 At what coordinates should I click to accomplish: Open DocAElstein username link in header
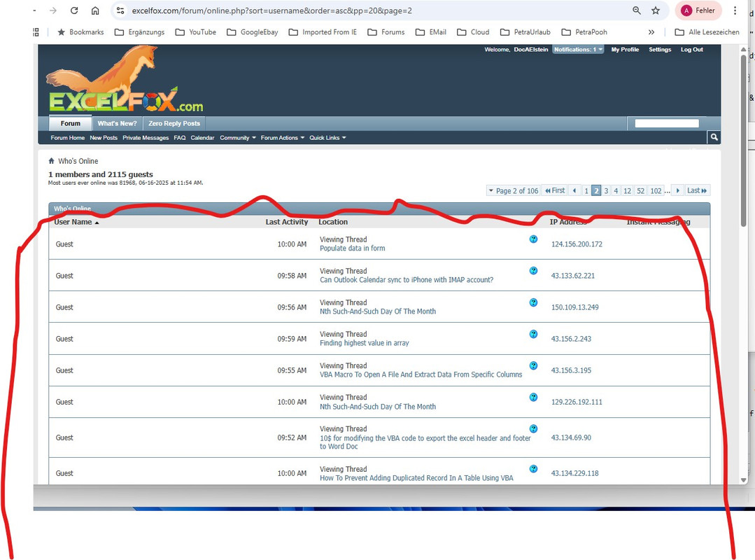tap(530, 50)
